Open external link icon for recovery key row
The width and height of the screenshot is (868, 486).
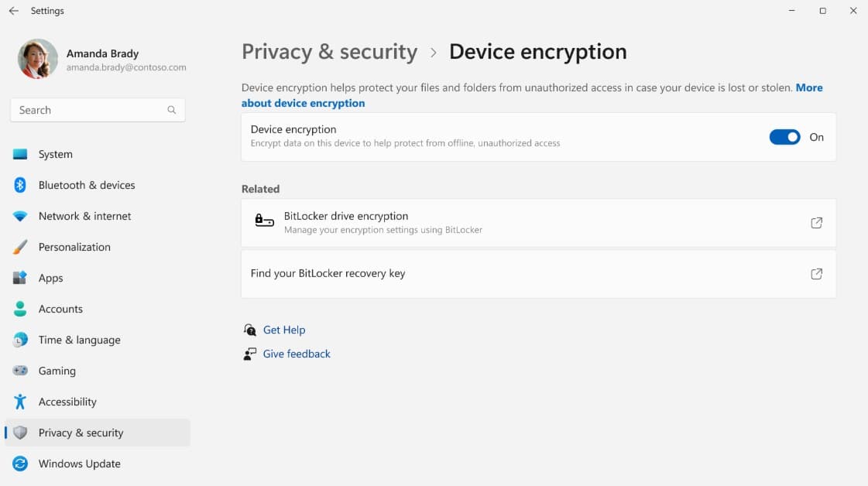817,274
